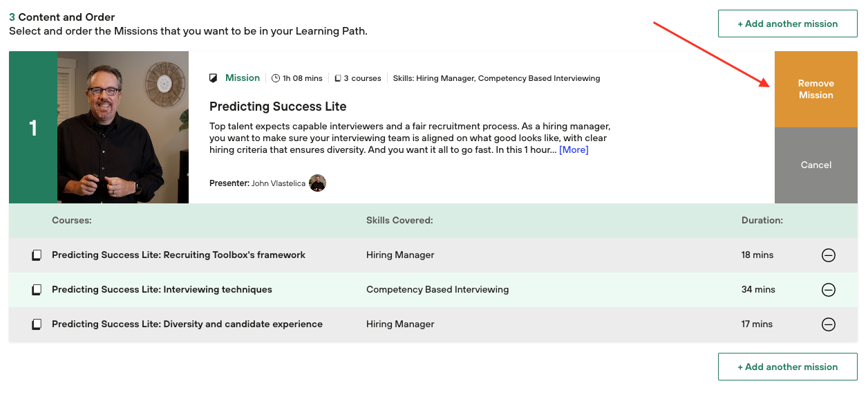The width and height of the screenshot is (868, 395).
Task: Click the green number 1 order handle
Action: (x=33, y=127)
